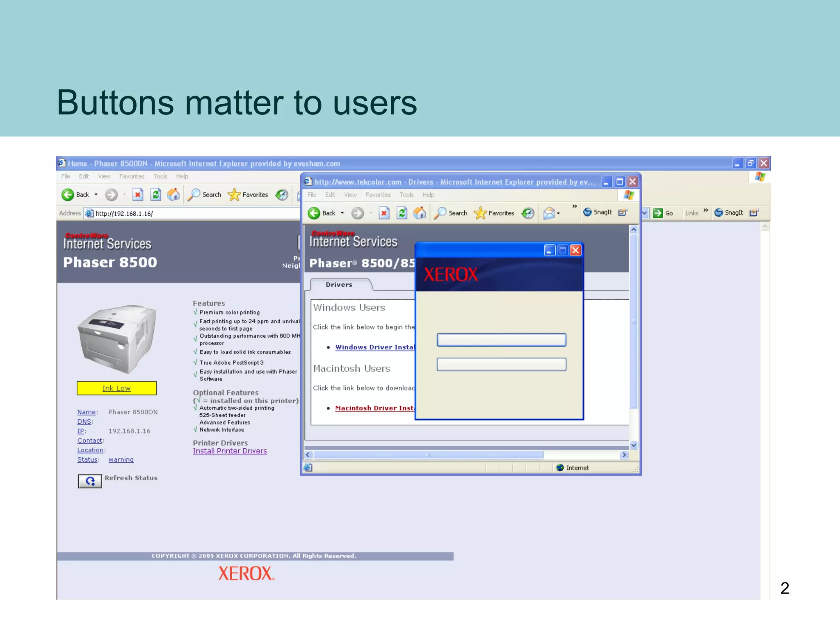Click the green Go arrow button

[658, 213]
